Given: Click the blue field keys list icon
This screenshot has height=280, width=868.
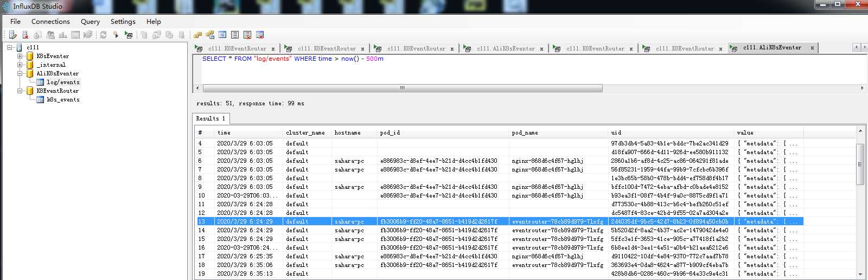Looking at the screenshot, I should pyautogui.click(x=222, y=35).
